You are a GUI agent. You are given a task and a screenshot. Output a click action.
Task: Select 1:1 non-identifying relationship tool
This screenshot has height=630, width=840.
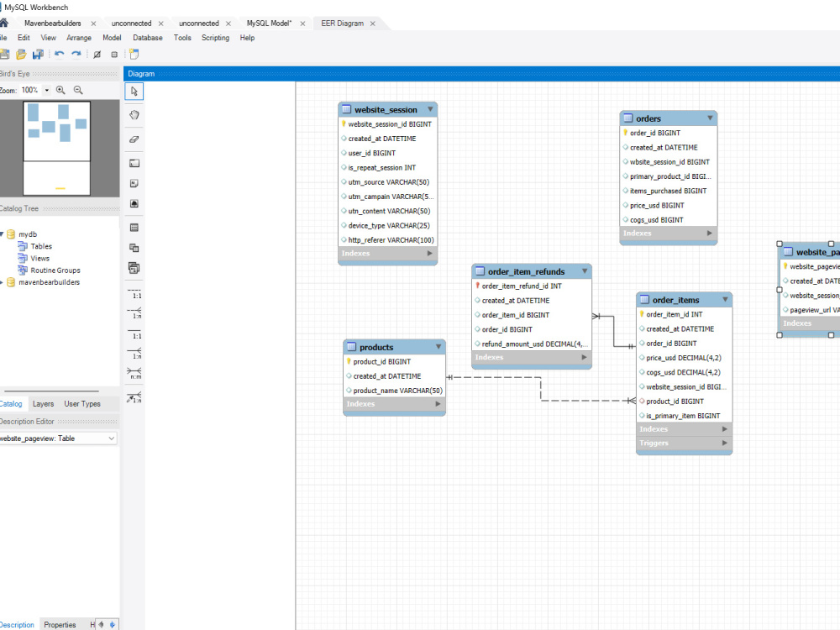coord(134,293)
